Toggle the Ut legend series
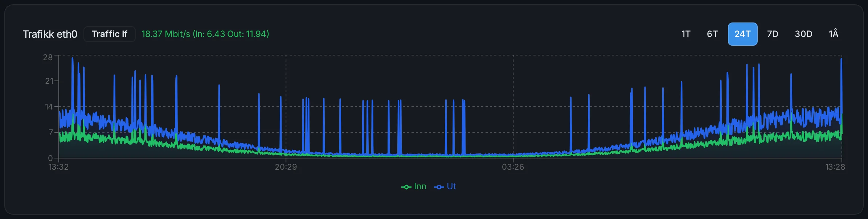The width and height of the screenshot is (868, 219). click(x=445, y=186)
